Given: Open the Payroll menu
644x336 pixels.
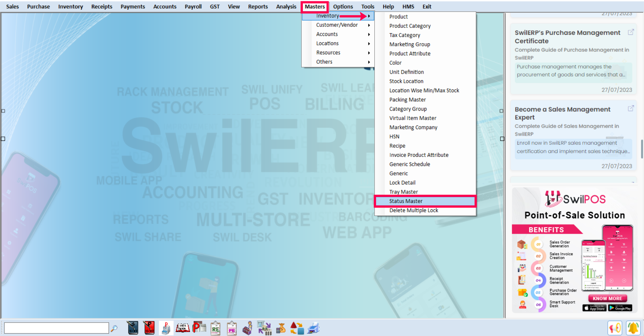Looking at the screenshot, I should (193, 7).
